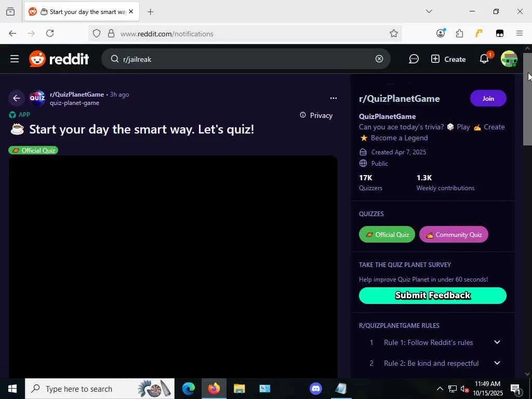The image size is (532, 399).
Task: Open the Reddit hamburger navigation menu
Action: [14, 59]
